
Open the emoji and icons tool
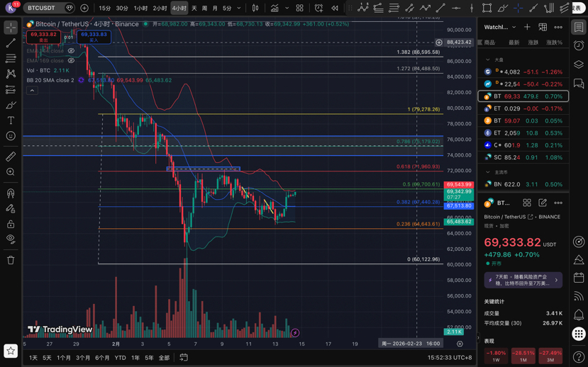pos(11,135)
